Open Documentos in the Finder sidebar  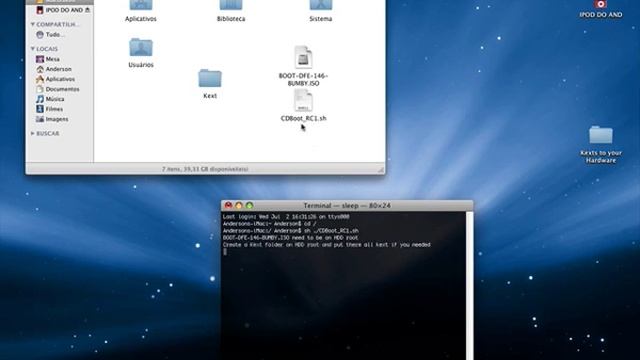(x=58, y=89)
